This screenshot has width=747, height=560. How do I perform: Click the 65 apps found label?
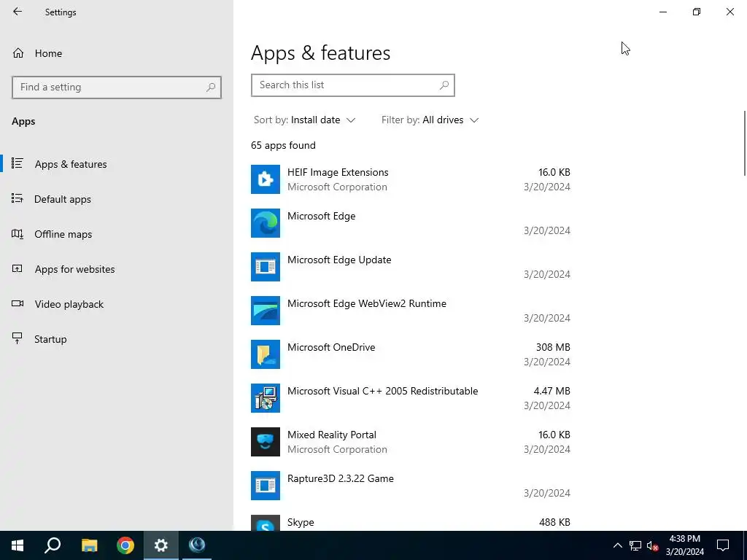[283, 146]
